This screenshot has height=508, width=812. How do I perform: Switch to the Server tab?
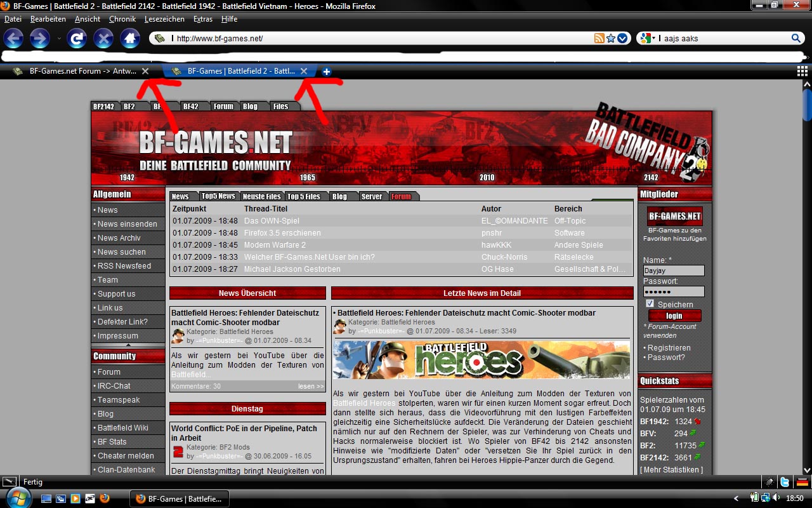pos(372,196)
